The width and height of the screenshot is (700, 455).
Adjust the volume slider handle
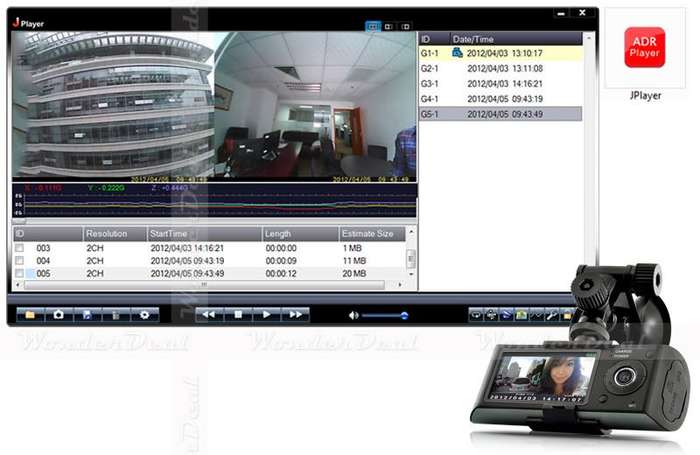pyautogui.click(x=404, y=316)
